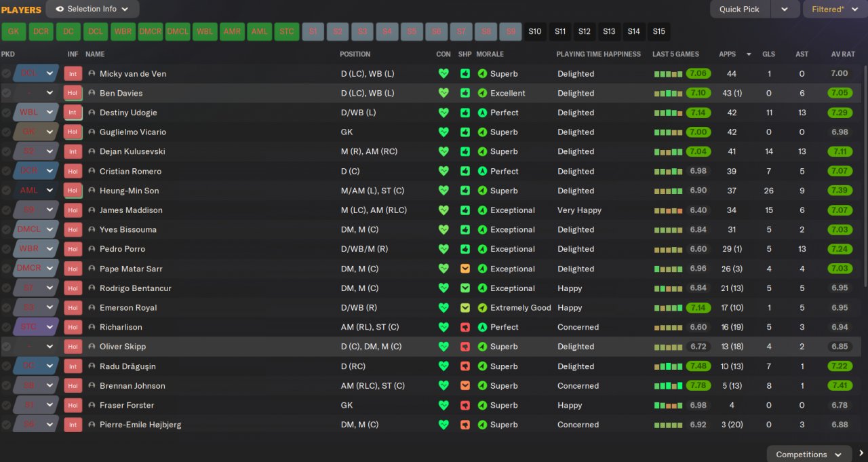
Task: Sort by the NAME column header
Action: tap(95, 54)
